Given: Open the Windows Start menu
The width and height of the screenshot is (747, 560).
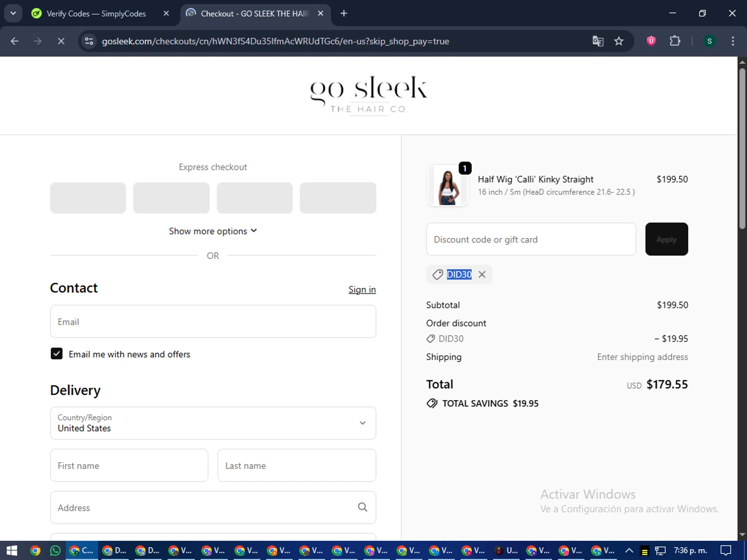Looking at the screenshot, I should [x=12, y=551].
